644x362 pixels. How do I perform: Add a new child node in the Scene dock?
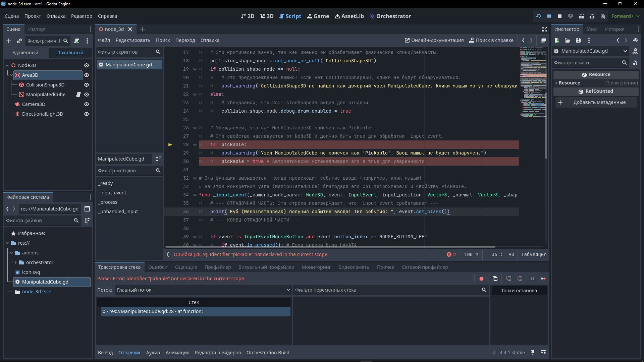tap(9, 41)
